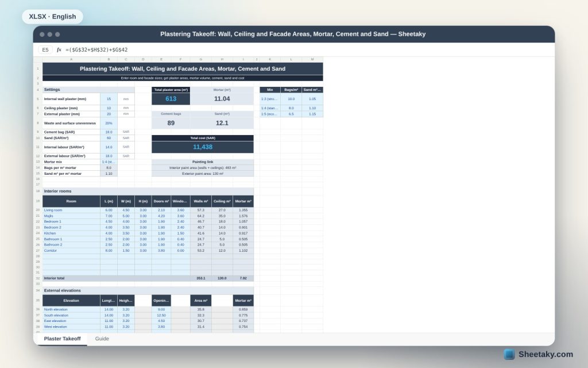Select the Mortar volume value 11.04
588x368 pixels.
pos(222,99)
